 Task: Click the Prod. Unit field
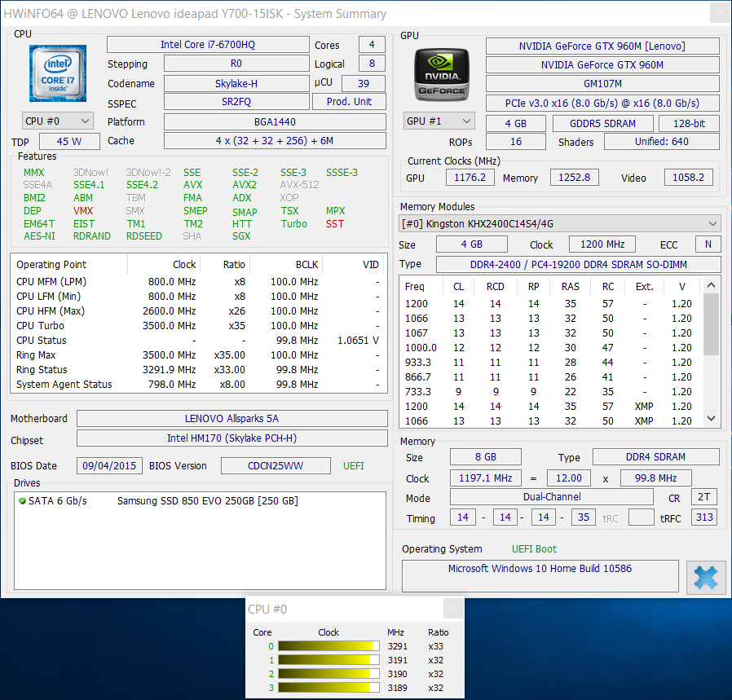[349, 102]
